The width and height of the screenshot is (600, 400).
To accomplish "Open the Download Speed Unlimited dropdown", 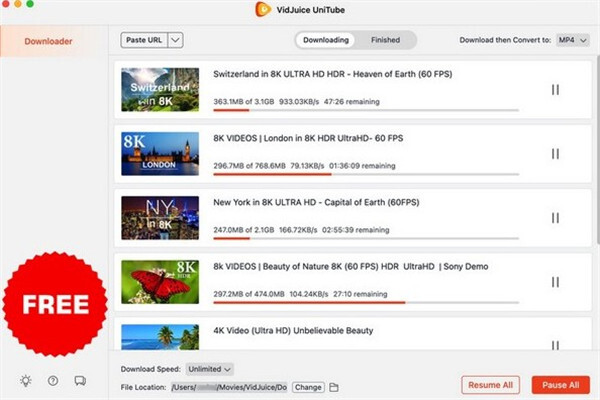I will (210, 369).
